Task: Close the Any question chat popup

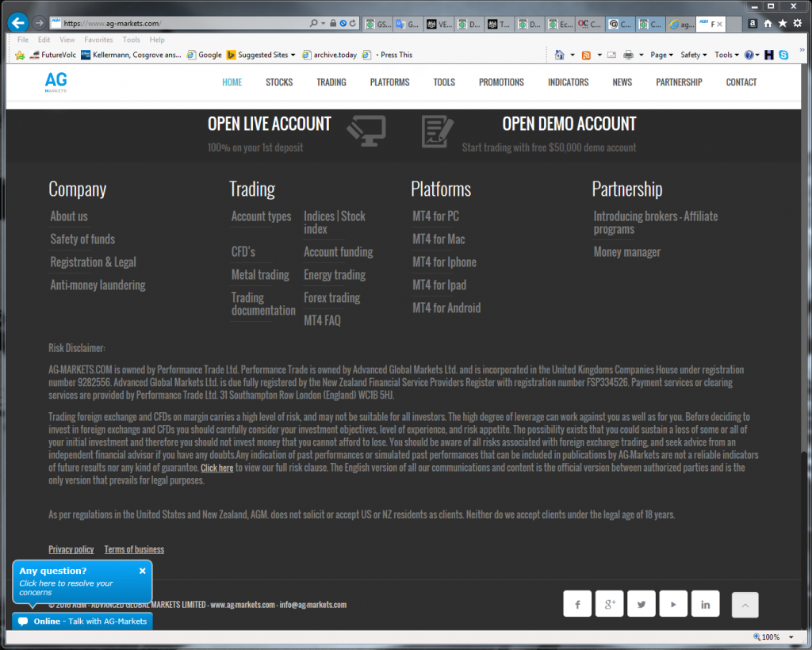Action: (x=143, y=571)
